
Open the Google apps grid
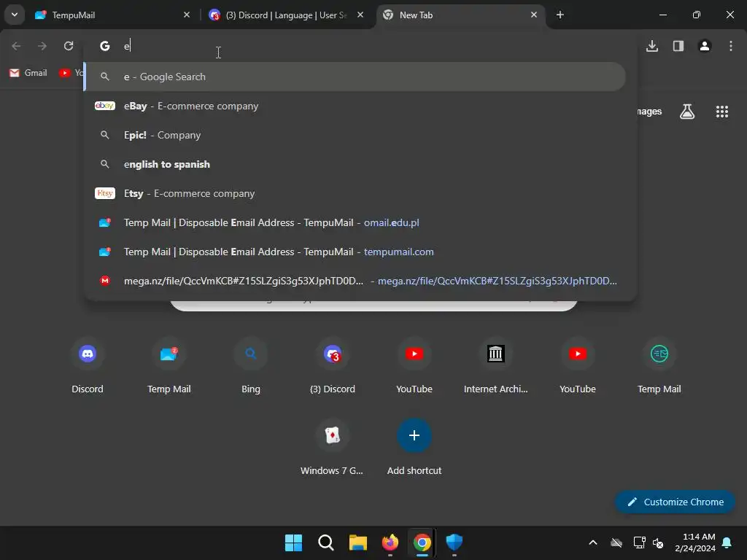(x=721, y=112)
